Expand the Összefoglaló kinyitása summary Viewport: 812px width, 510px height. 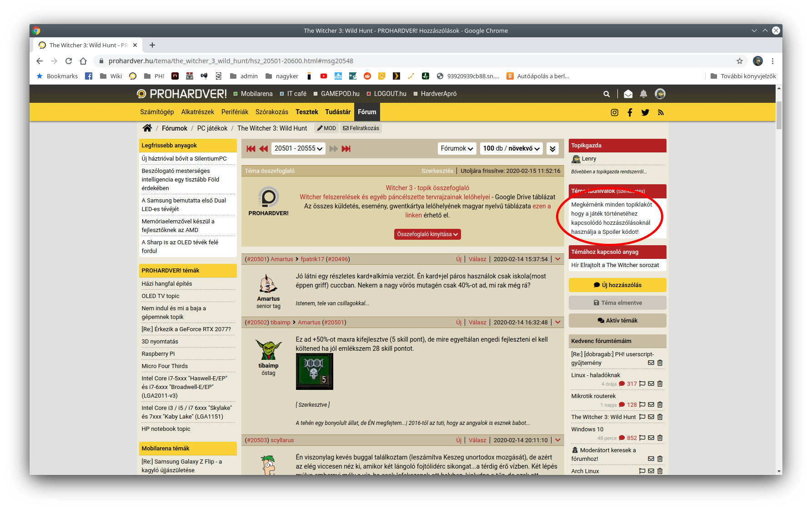[x=427, y=234]
